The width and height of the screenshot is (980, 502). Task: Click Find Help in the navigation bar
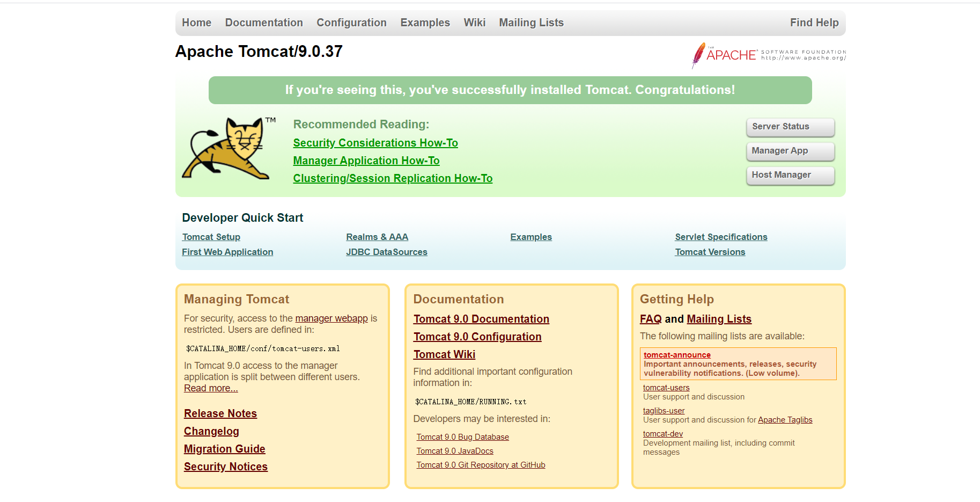coord(814,23)
